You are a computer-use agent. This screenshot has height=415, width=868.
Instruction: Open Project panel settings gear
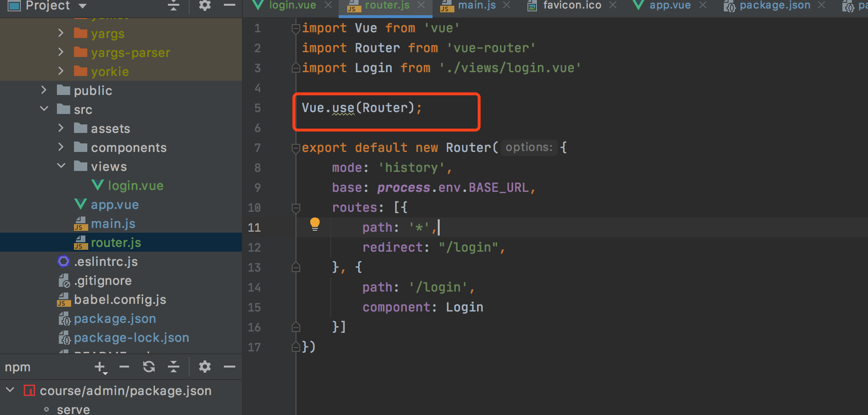tap(204, 5)
